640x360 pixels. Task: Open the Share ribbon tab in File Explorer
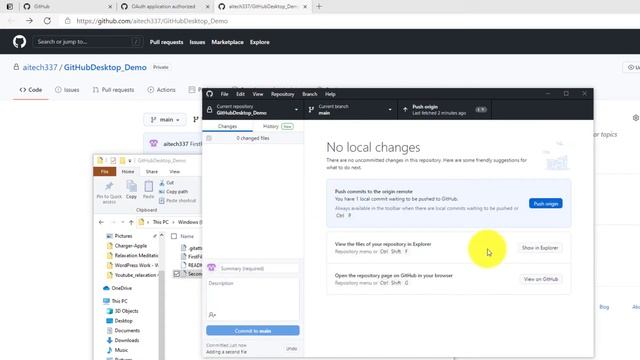coord(151,171)
